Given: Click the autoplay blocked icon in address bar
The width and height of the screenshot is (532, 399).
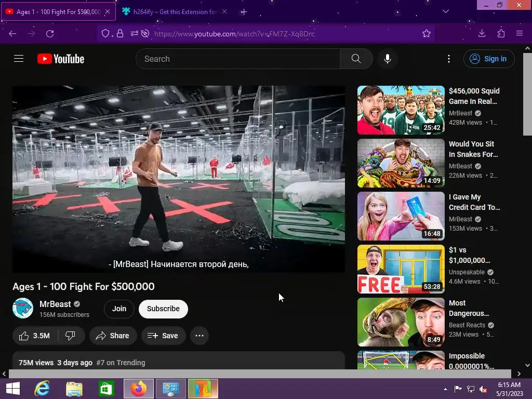Looking at the screenshot, I should 145,34.
